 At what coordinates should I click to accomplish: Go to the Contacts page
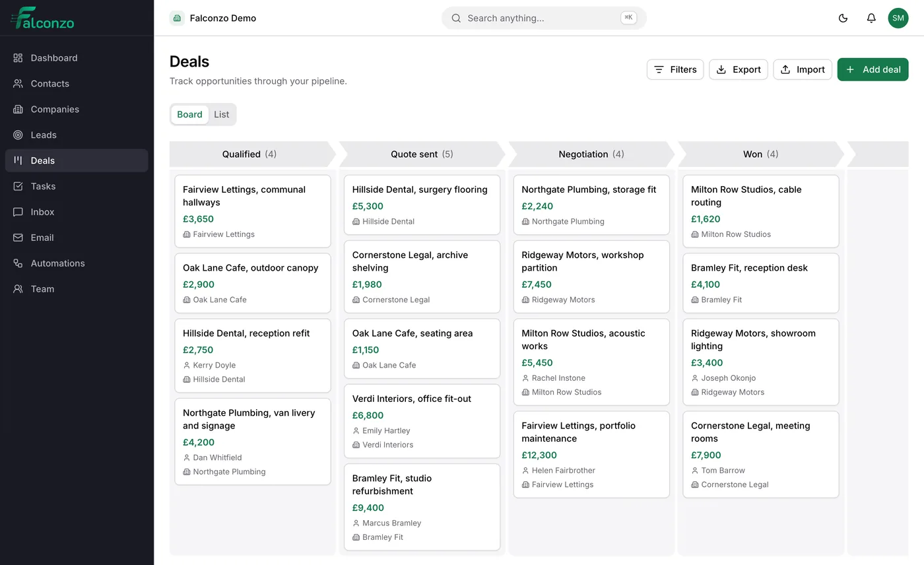pyautogui.click(x=77, y=84)
